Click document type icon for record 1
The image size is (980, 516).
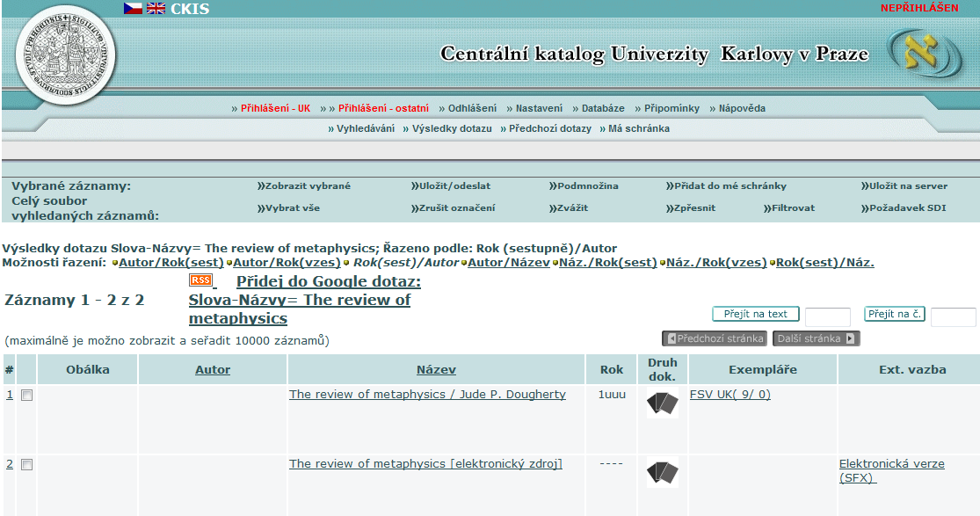[x=663, y=403]
